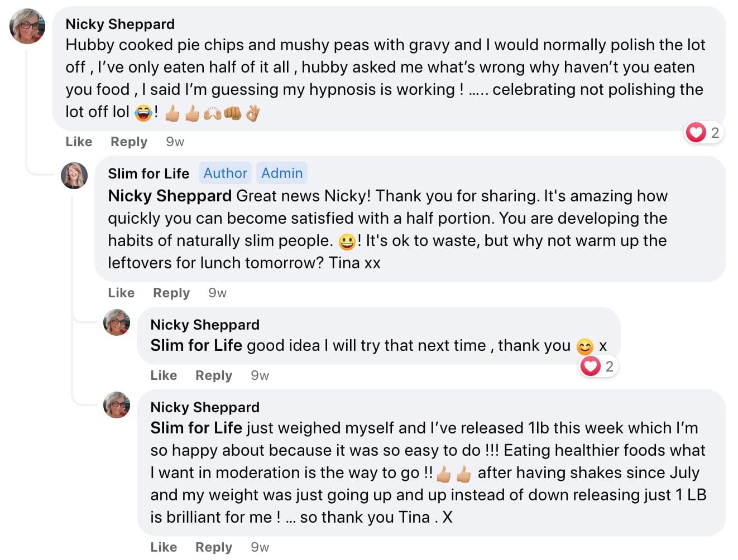Click heart reaction on 'good idea' reply
The width and height of the screenshot is (738, 560).
591,366
